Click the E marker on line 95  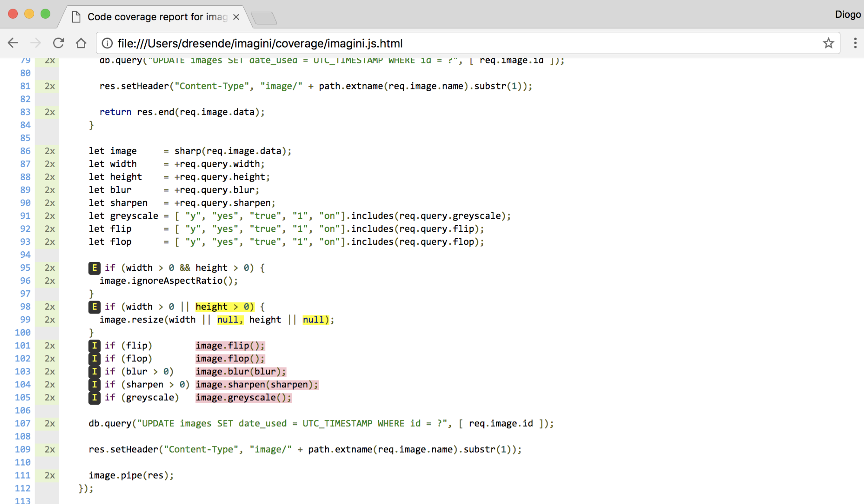94,268
